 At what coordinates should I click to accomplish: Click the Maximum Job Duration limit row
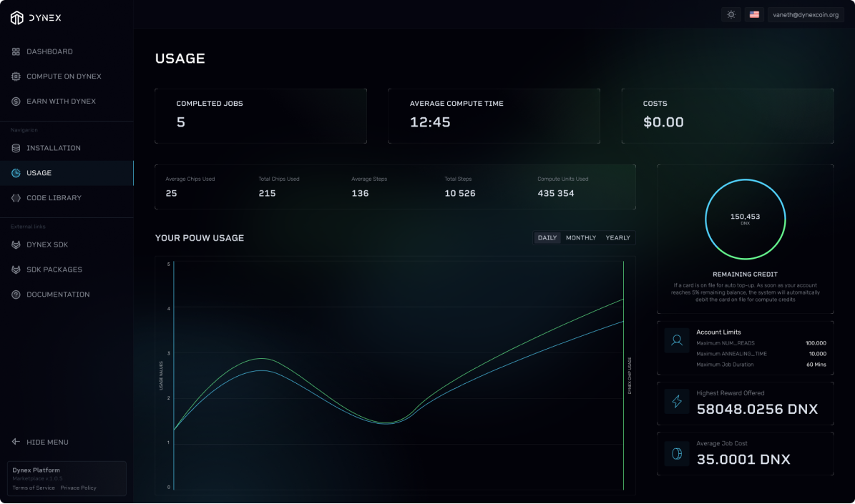(x=761, y=365)
